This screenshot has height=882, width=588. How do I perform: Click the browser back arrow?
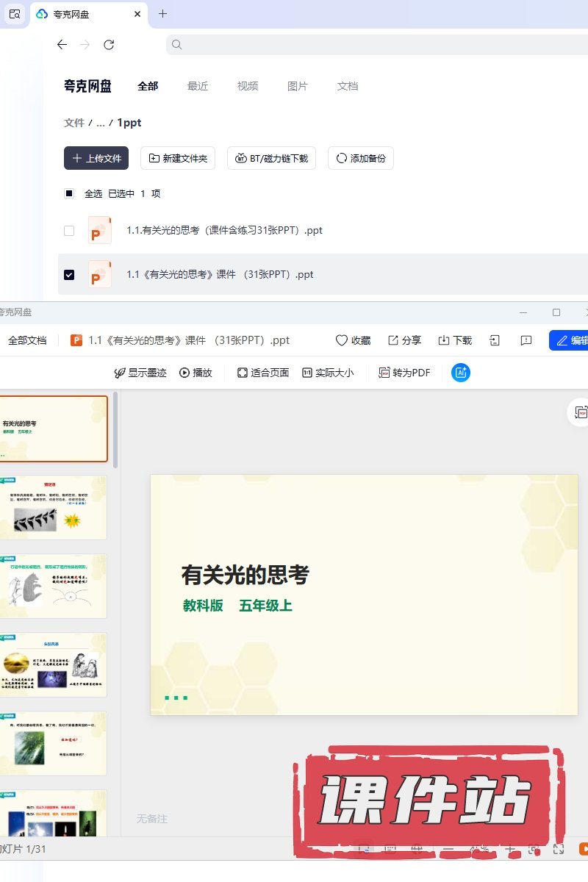coord(62,45)
